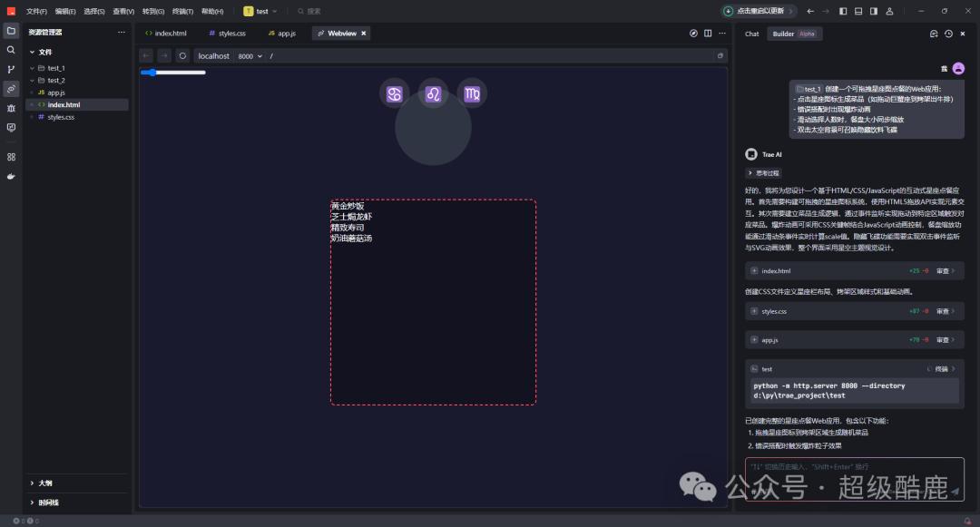The image size is (980, 527).
Task: Open the Source Control sidebar icon
Action: pos(11,69)
